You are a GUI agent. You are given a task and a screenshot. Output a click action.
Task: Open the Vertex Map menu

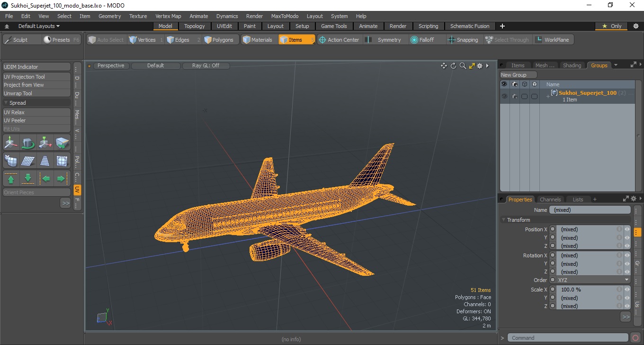click(168, 16)
